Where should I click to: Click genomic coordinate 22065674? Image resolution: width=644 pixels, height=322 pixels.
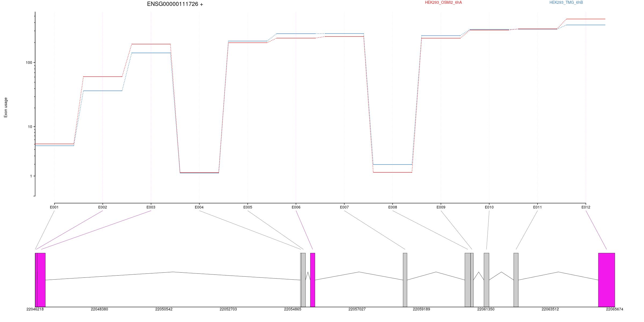click(615, 309)
